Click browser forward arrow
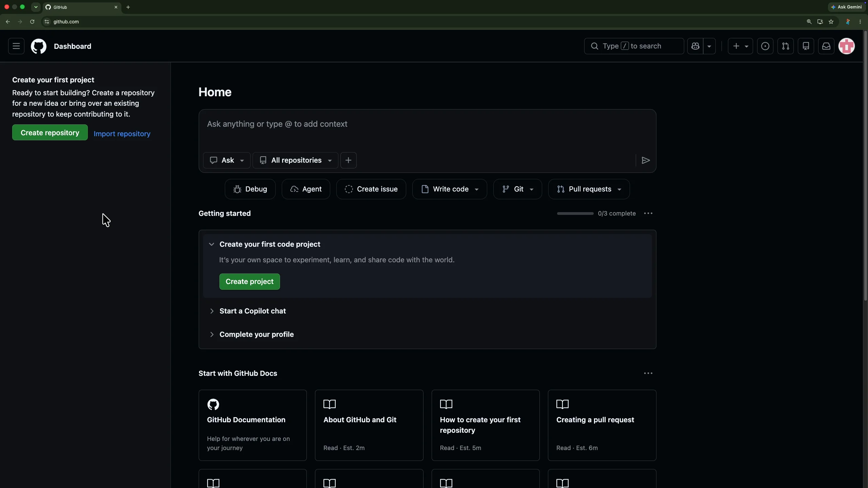This screenshot has width=868, height=488. 20,22
